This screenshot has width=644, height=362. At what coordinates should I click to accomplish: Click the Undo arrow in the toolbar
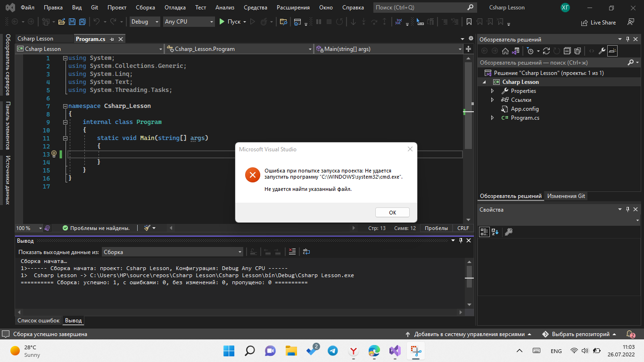point(97,22)
